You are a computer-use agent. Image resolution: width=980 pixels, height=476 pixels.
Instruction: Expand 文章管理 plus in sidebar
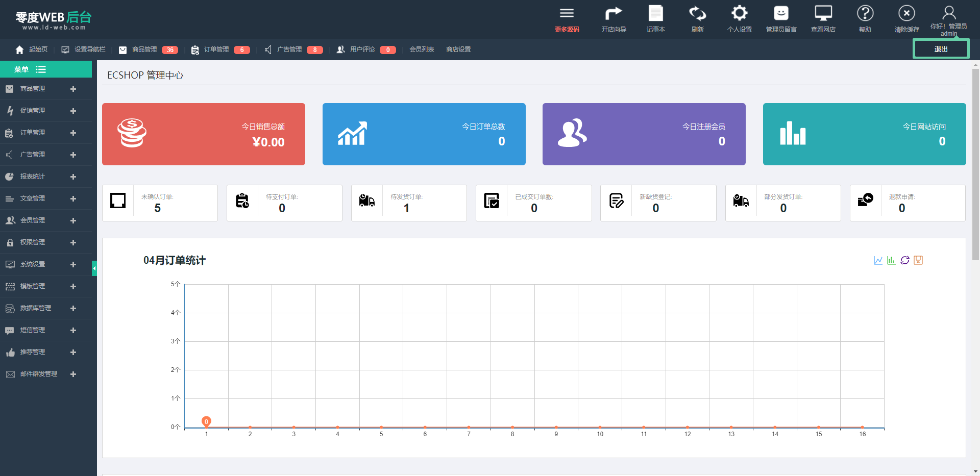[73, 199]
